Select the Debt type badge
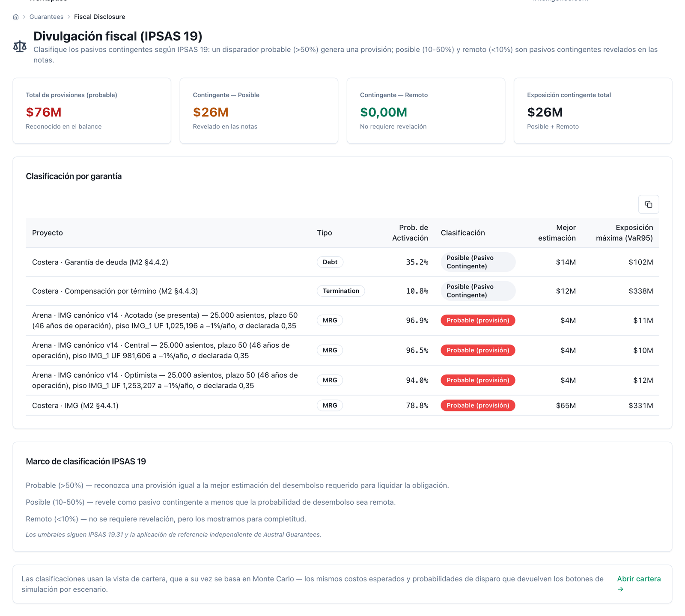This screenshot has height=616, width=685. (330, 262)
